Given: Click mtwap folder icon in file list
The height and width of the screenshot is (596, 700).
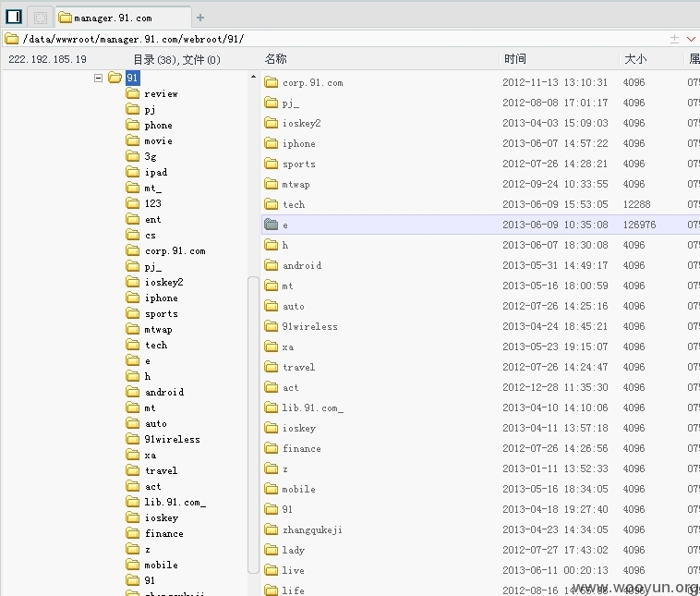Looking at the screenshot, I should [x=271, y=184].
